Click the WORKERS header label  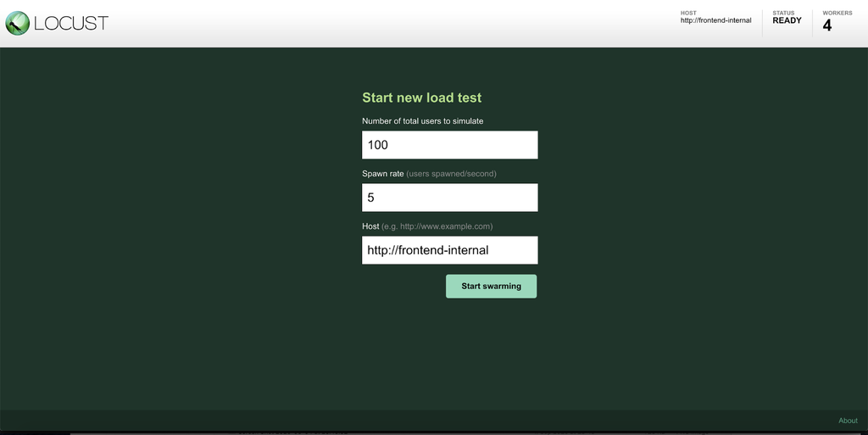pyautogui.click(x=837, y=13)
